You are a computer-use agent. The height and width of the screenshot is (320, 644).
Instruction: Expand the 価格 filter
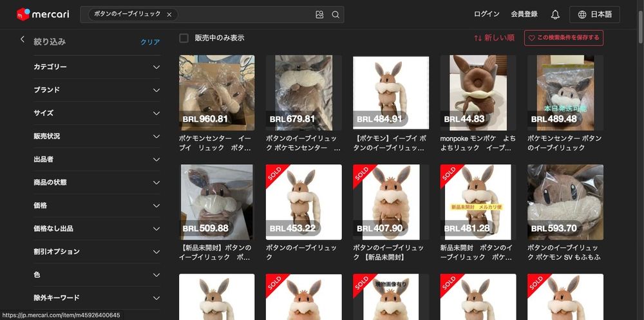(97, 205)
